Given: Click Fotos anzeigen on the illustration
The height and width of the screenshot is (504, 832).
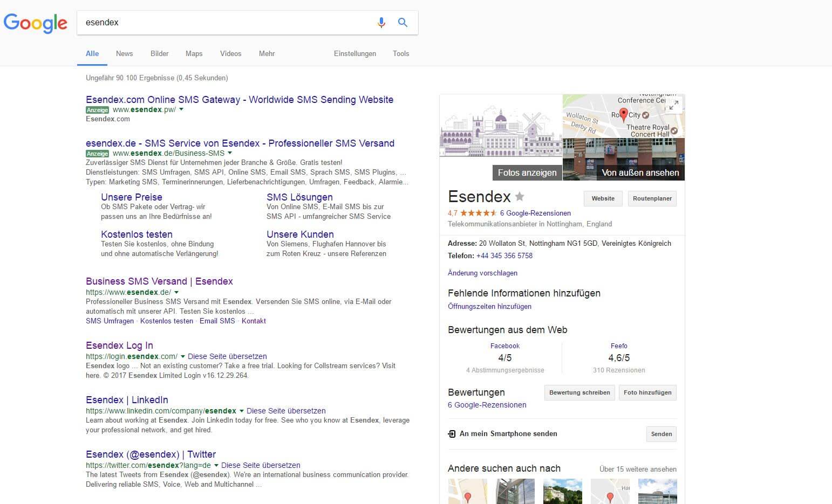Looking at the screenshot, I should pos(527,172).
